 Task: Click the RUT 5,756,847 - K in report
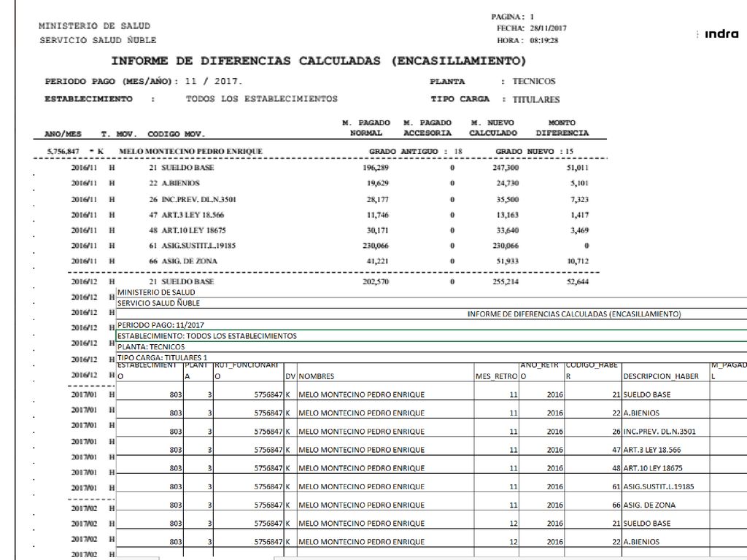pos(75,152)
